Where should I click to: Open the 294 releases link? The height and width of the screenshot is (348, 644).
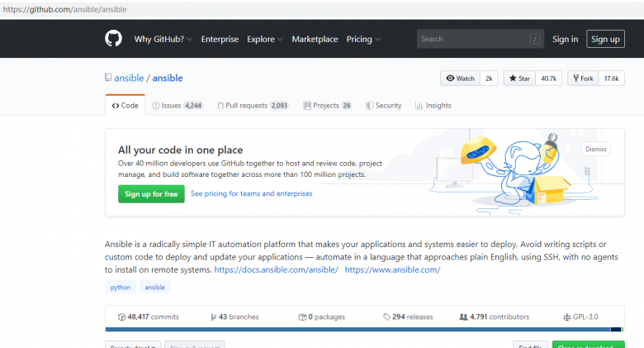pos(408,317)
